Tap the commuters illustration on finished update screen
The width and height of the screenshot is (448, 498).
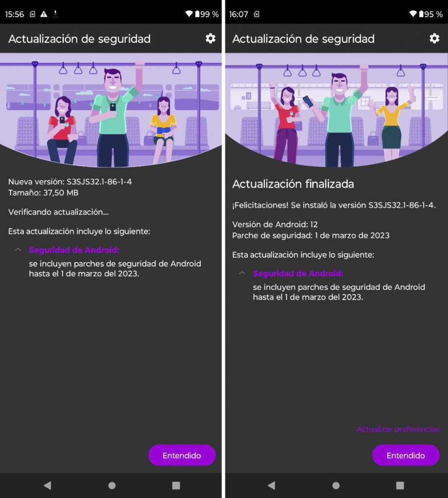pos(336,110)
